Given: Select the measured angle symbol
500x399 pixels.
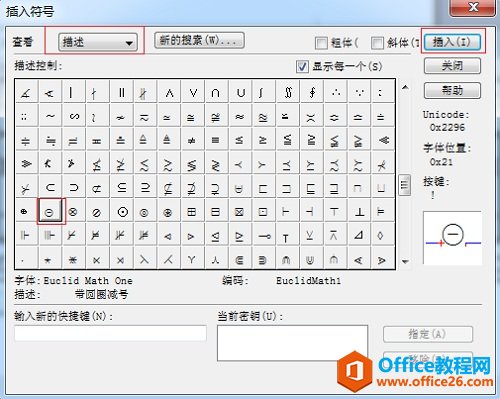Looking at the screenshot, I should coord(26,93).
